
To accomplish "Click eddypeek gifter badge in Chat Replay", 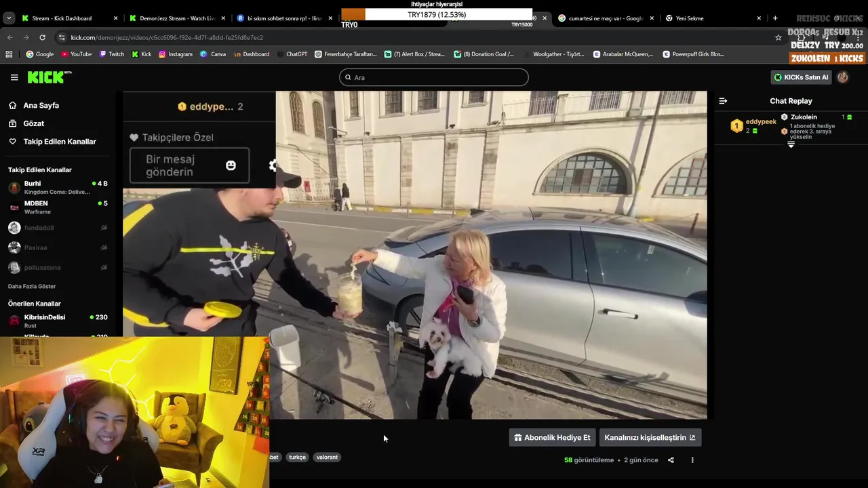I will pyautogui.click(x=736, y=126).
